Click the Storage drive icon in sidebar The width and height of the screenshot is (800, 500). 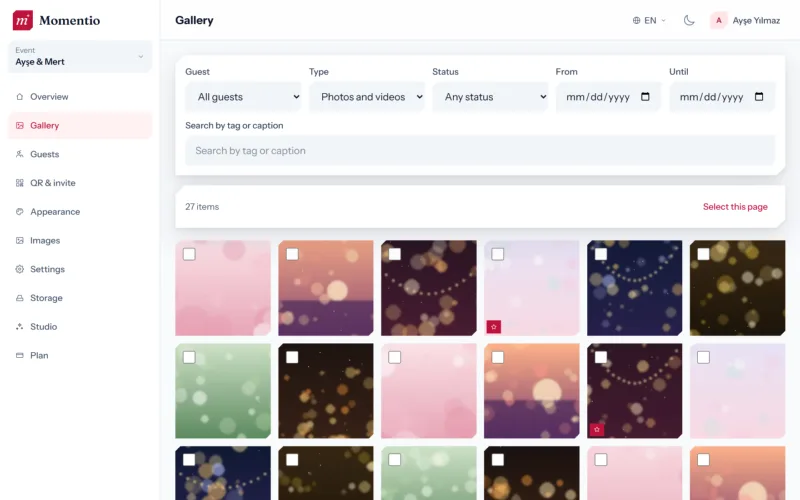[x=19, y=298]
